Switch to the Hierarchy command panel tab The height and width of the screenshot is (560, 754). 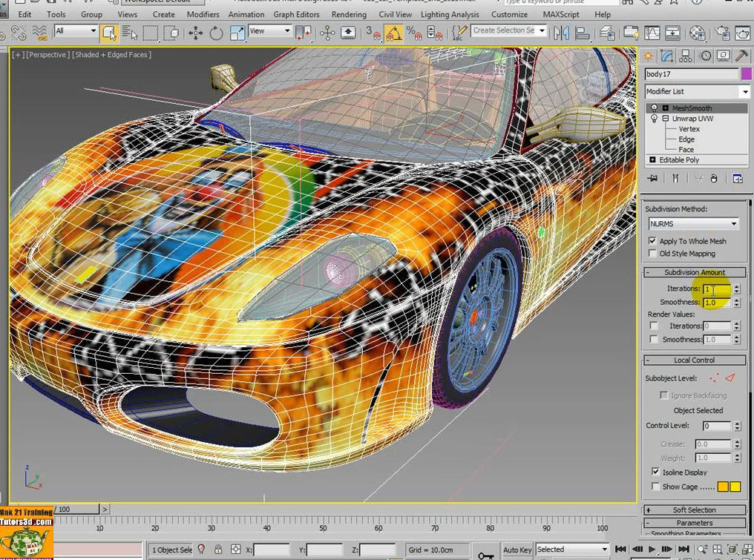pos(686,56)
